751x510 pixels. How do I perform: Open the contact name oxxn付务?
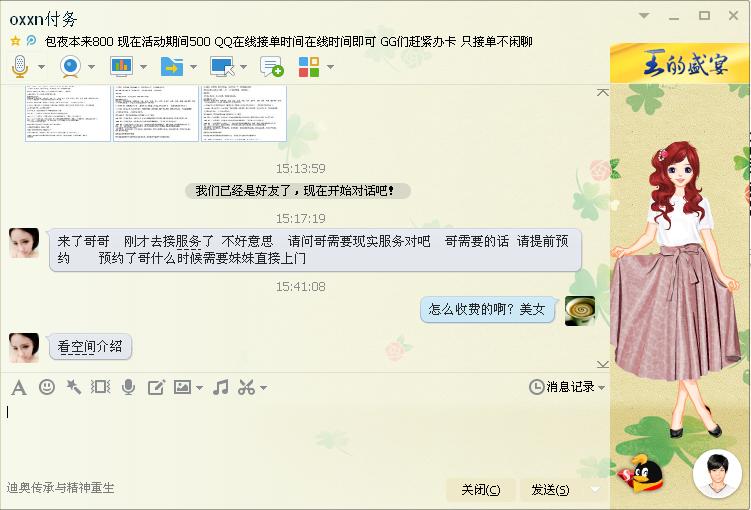tap(43, 19)
